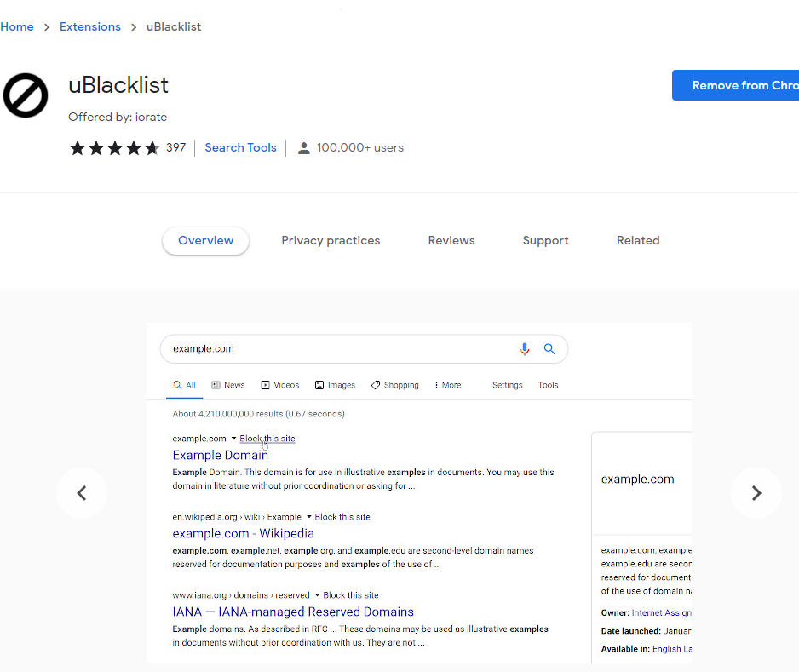Click the uBlacklist prohibition logo icon
This screenshot has height=672, width=799.
(26, 95)
